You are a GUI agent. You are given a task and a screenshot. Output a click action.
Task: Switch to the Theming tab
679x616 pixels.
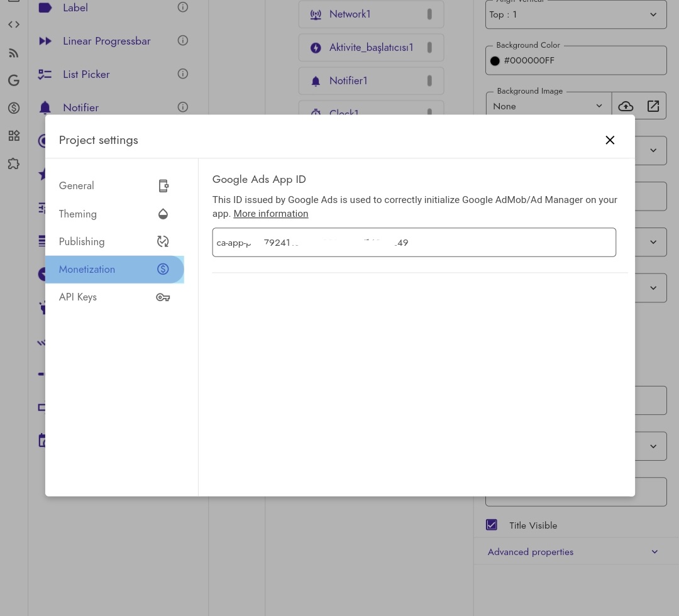(x=114, y=214)
